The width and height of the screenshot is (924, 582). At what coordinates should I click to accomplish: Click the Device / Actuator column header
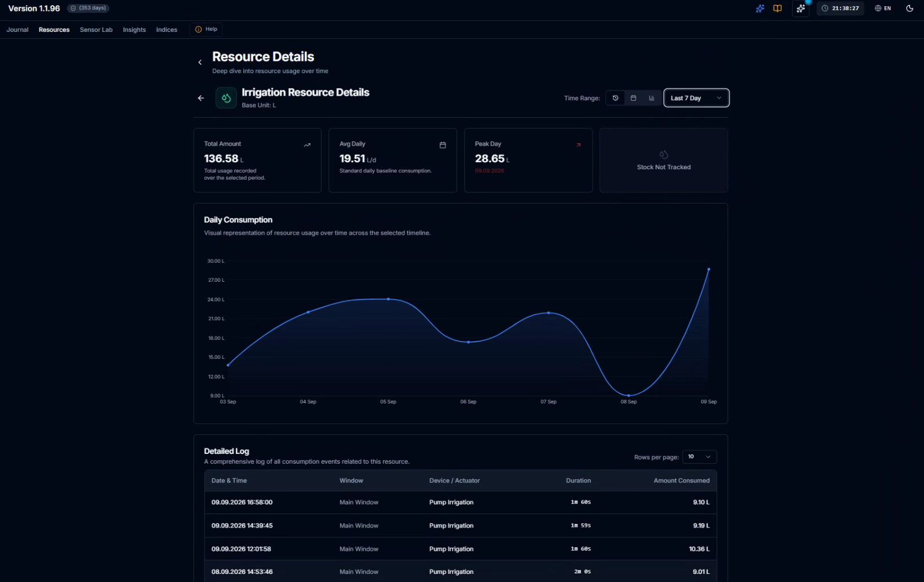click(x=454, y=481)
